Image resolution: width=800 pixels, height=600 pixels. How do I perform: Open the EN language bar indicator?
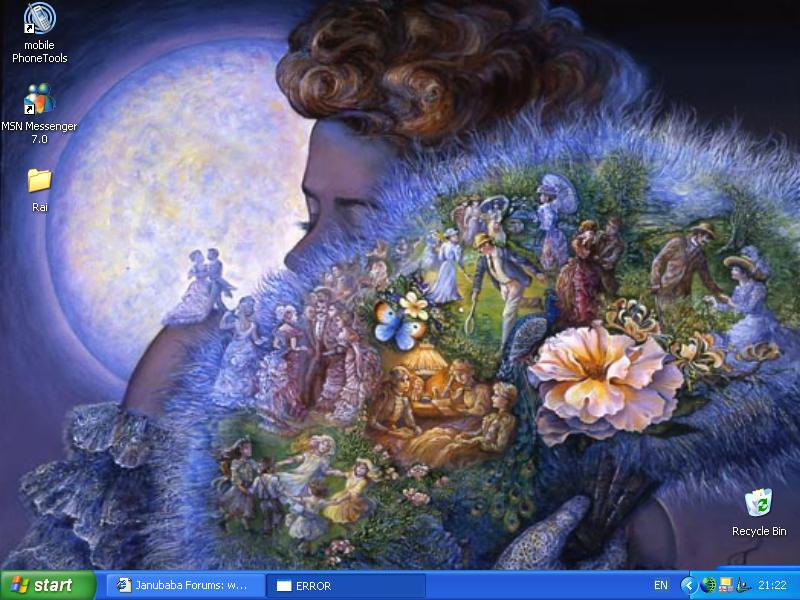tap(661, 585)
